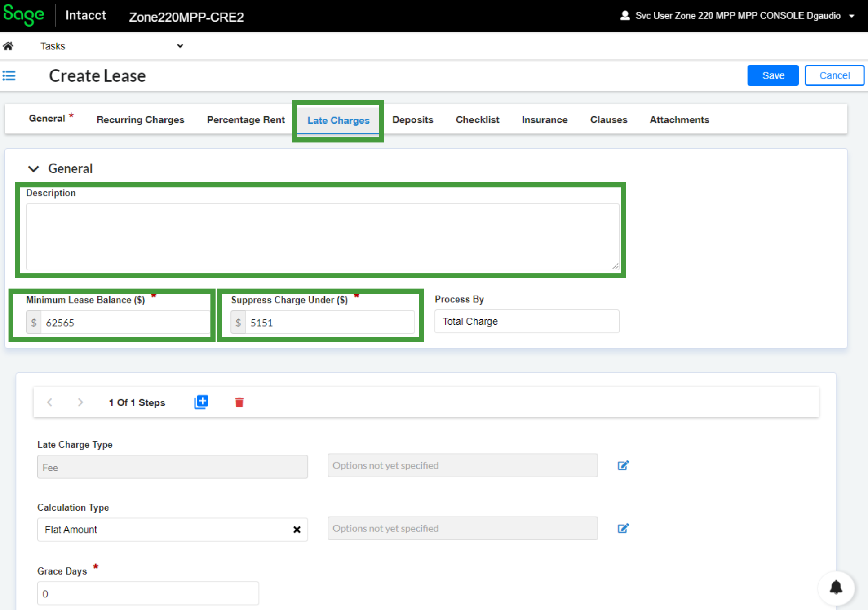Open the Clauses tab
This screenshot has height=610, width=868.
(x=608, y=120)
